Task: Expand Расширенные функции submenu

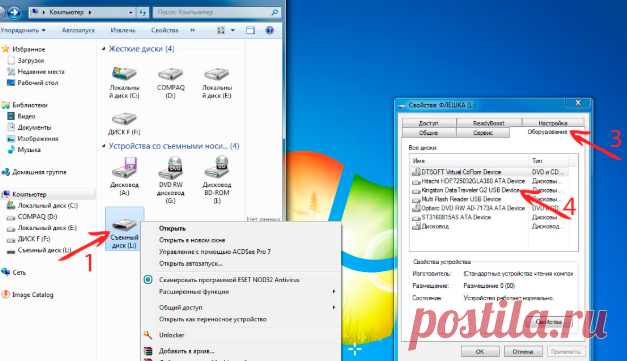Action: [x=241, y=292]
